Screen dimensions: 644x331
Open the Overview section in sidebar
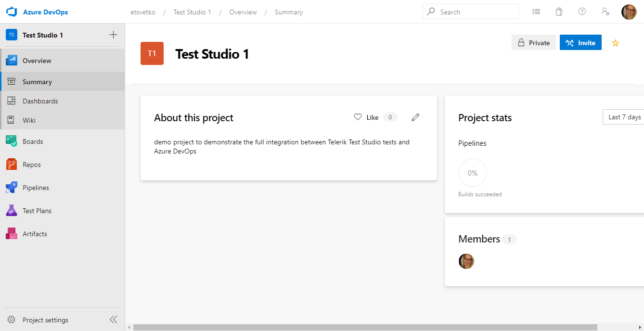[63, 61]
